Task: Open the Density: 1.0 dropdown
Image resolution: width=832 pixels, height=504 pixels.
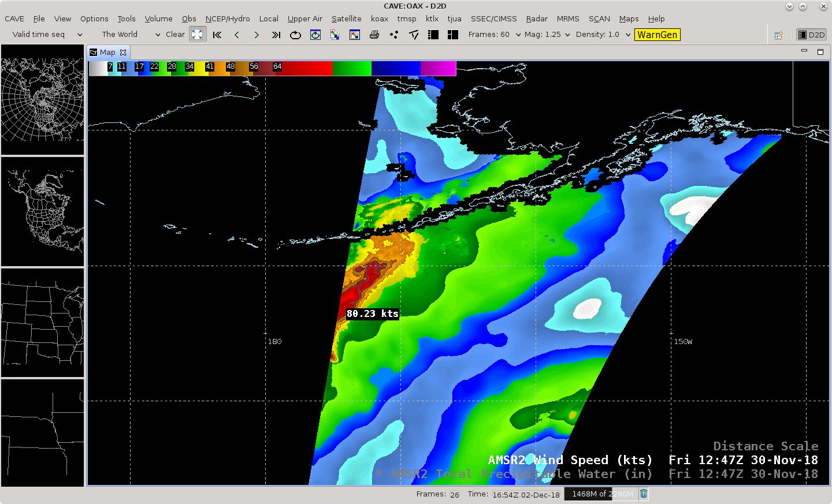Action: pos(603,35)
